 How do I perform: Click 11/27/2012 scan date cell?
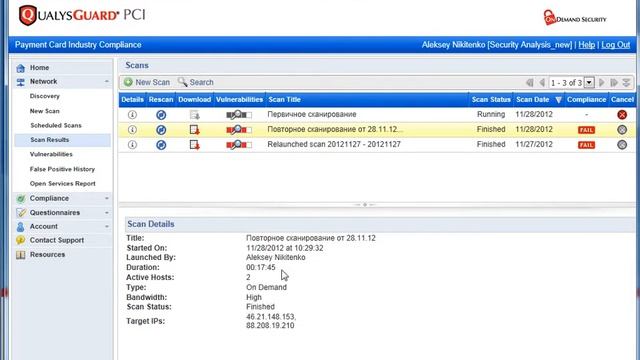534,144
